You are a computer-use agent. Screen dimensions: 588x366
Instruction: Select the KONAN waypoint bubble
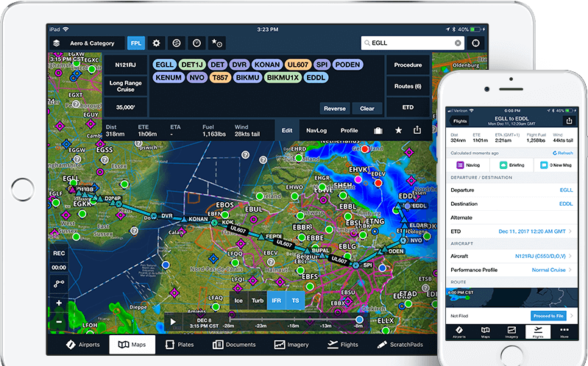coord(267,65)
